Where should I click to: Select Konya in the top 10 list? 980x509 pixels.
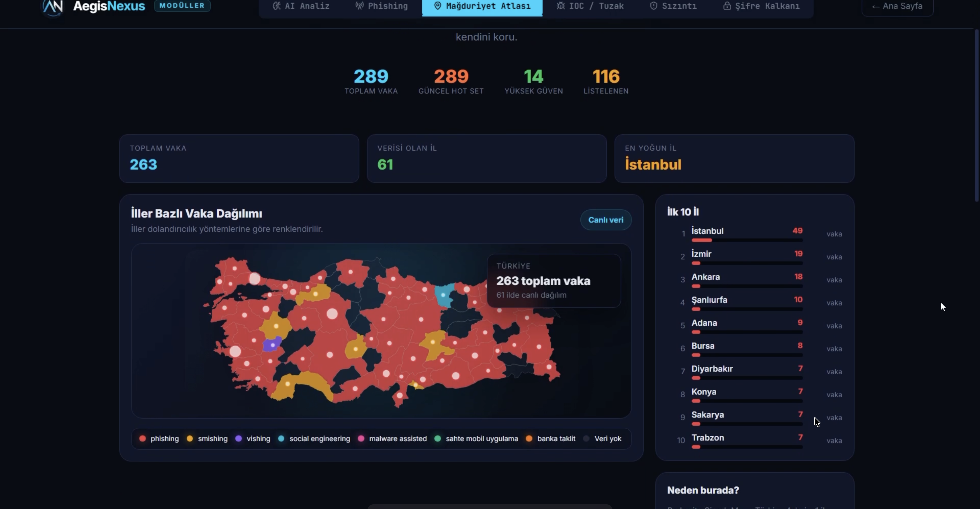tap(755, 395)
